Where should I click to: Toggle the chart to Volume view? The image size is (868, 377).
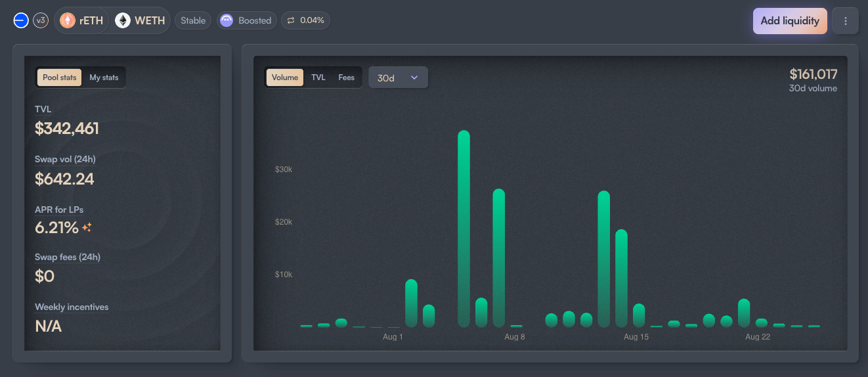tap(285, 78)
